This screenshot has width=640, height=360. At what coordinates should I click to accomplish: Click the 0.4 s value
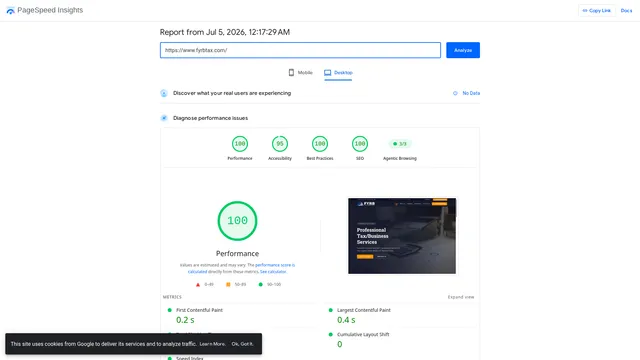346,320
